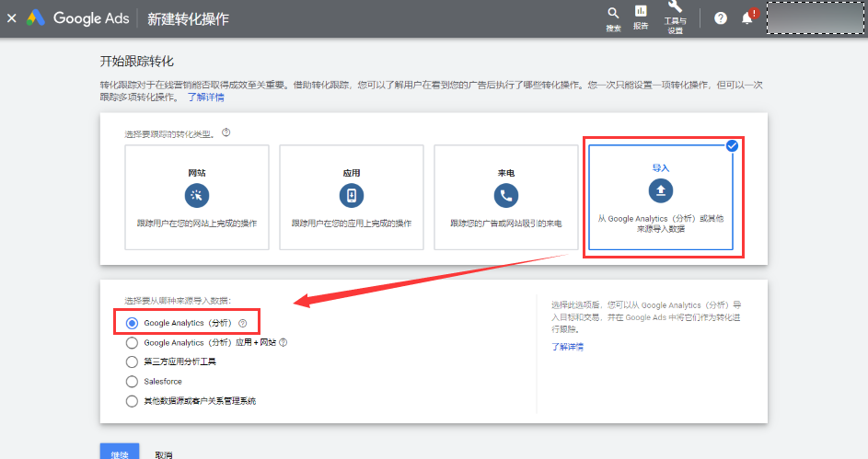Select the 应用 conversion type card
Viewport: 868px width, 459px height.
coord(352,198)
